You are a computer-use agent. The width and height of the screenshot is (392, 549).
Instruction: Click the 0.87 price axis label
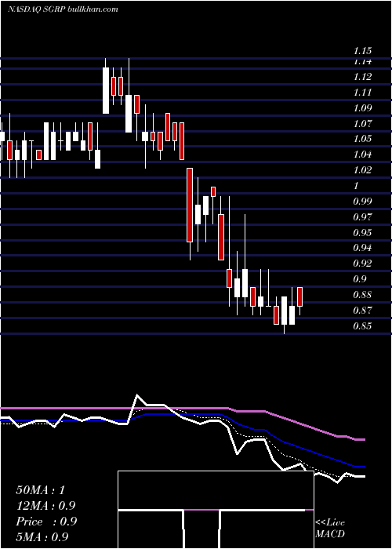pos(362,311)
